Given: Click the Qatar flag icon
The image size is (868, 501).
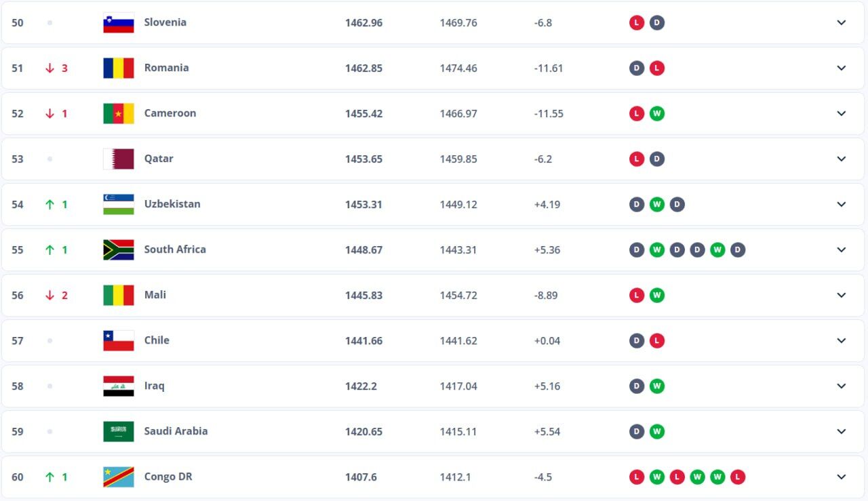Looking at the screenshot, I should pos(119,159).
